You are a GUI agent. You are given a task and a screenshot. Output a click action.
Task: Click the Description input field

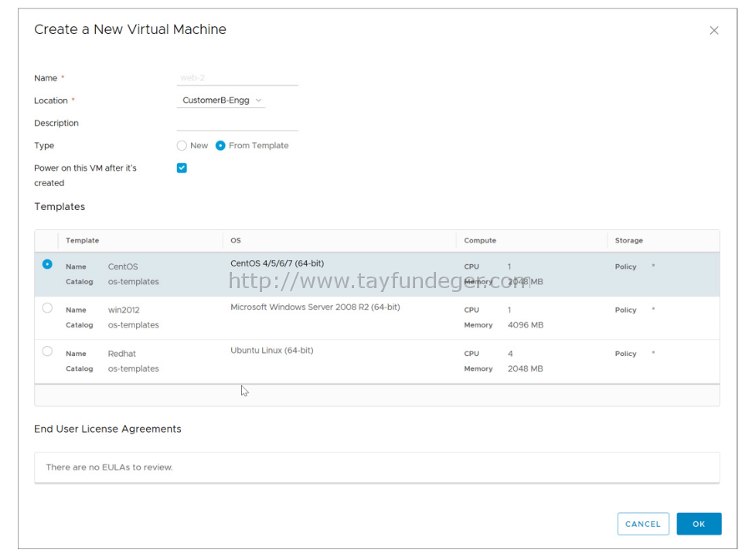tap(237, 123)
